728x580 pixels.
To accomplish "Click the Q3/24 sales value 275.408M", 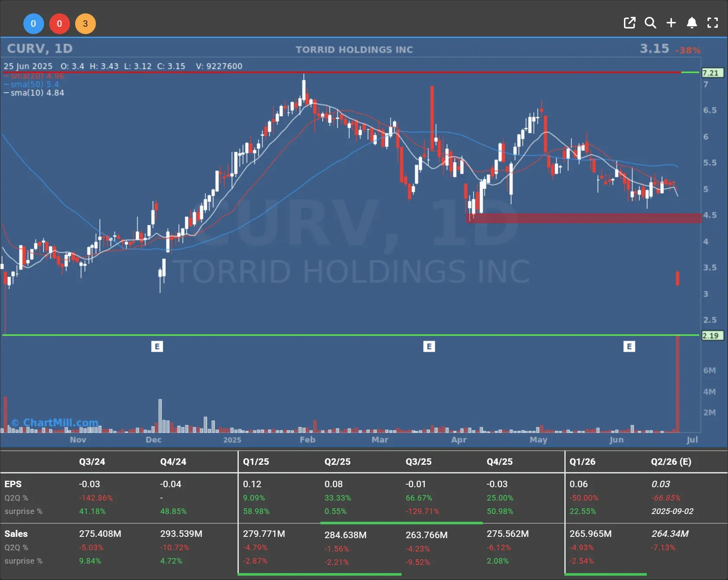I will point(100,534).
